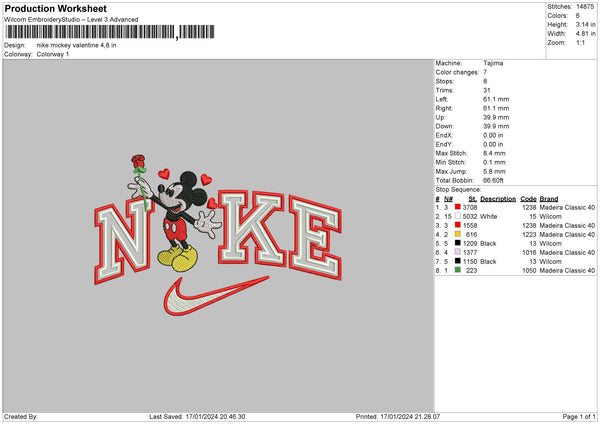Click Wilcom EmbroideryStudio – Level 3 Advanced text
The height and width of the screenshot is (424, 600).
pyautogui.click(x=71, y=20)
